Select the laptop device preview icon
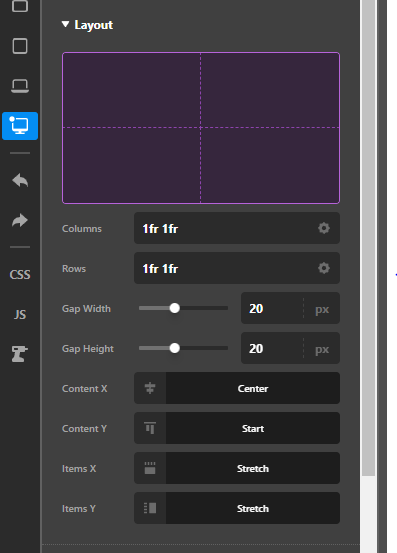The height and width of the screenshot is (553, 397). [20, 86]
